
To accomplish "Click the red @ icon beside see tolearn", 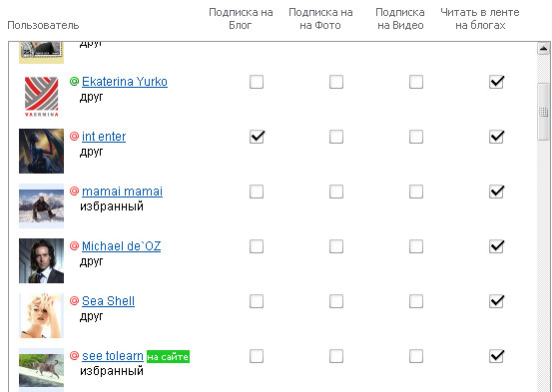I will (74, 355).
